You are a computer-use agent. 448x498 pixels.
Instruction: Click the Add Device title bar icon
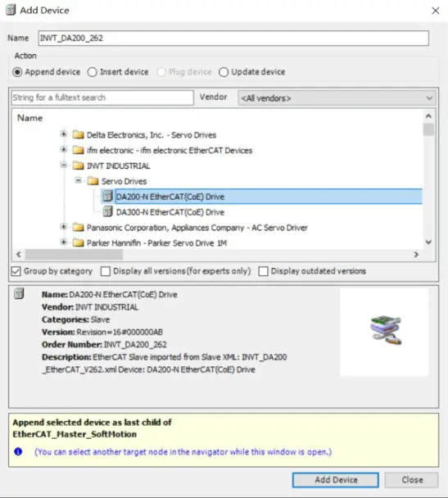[11, 10]
